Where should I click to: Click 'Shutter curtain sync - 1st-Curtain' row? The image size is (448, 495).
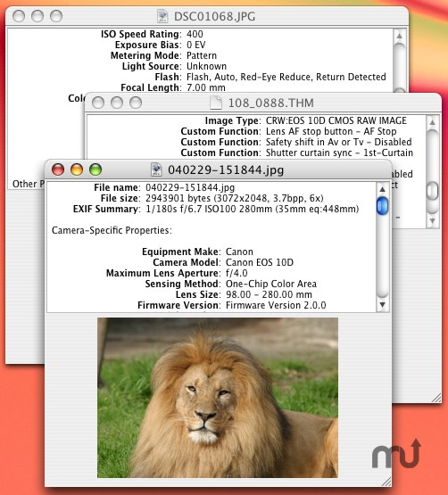[x=339, y=153]
